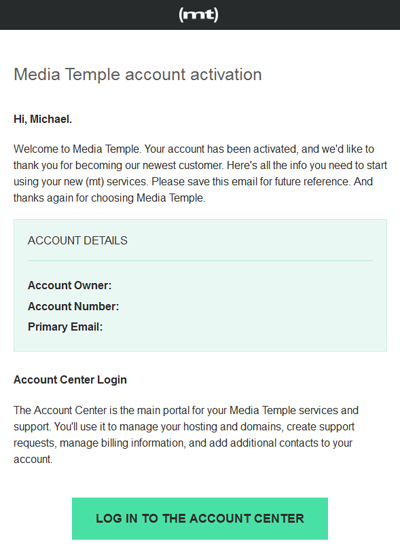Click 'thanks again for choosing Media Temple' line
400x558 pixels.
[109, 198]
